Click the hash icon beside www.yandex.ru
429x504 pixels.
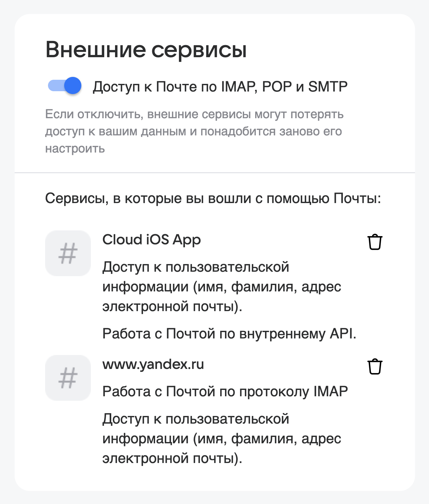coord(68,378)
